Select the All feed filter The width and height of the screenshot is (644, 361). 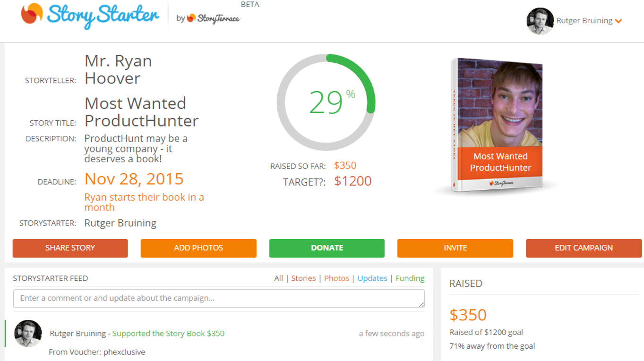[278, 278]
